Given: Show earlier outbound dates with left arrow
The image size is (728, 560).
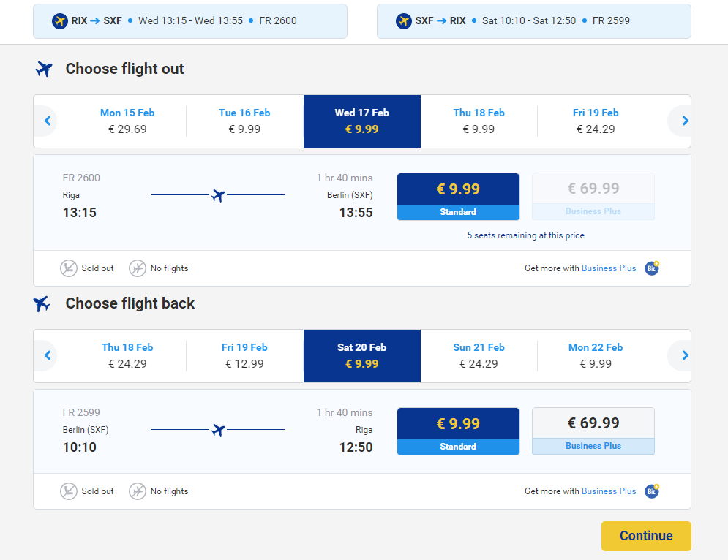Looking at the screenshot, I should click(x=48, y=121).
